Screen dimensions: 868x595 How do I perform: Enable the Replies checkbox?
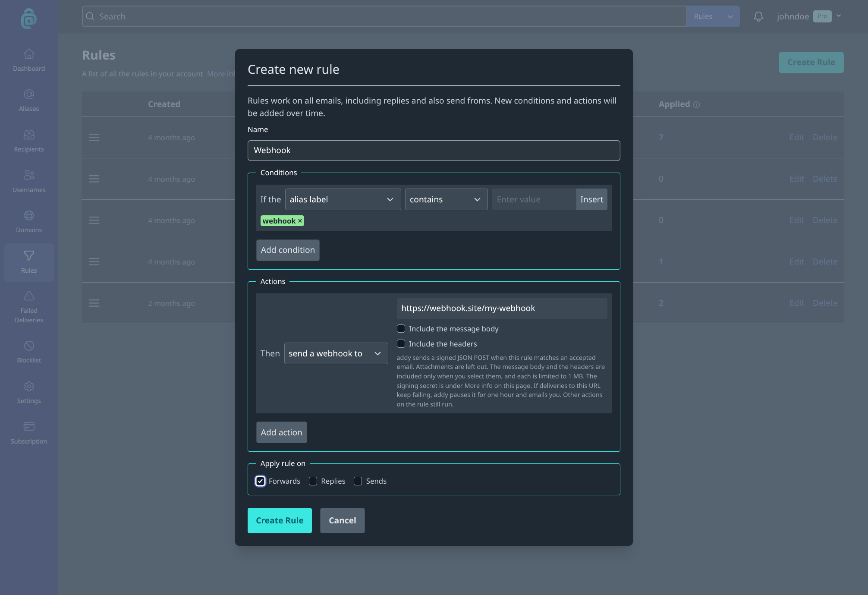click(x=313, y=481)
